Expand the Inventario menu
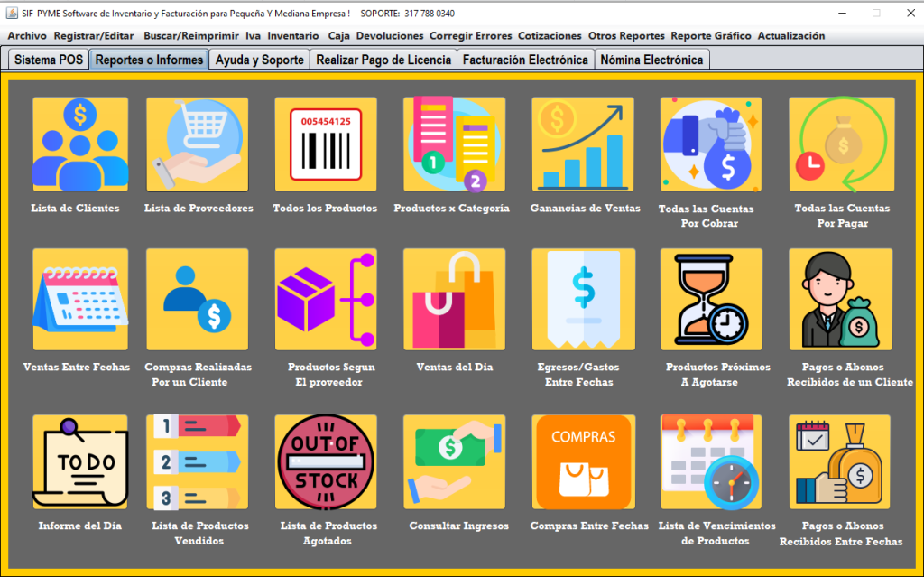 pyautogui.click(x=293, y=36)
